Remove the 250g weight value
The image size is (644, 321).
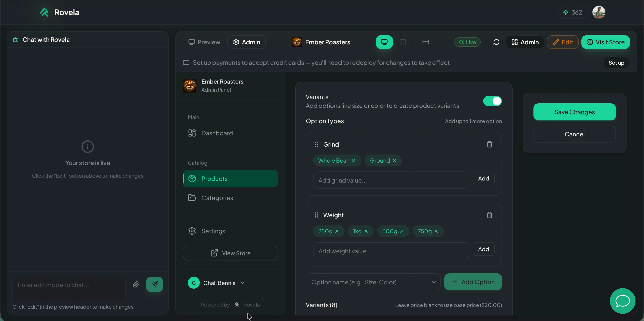click(337, 231)
